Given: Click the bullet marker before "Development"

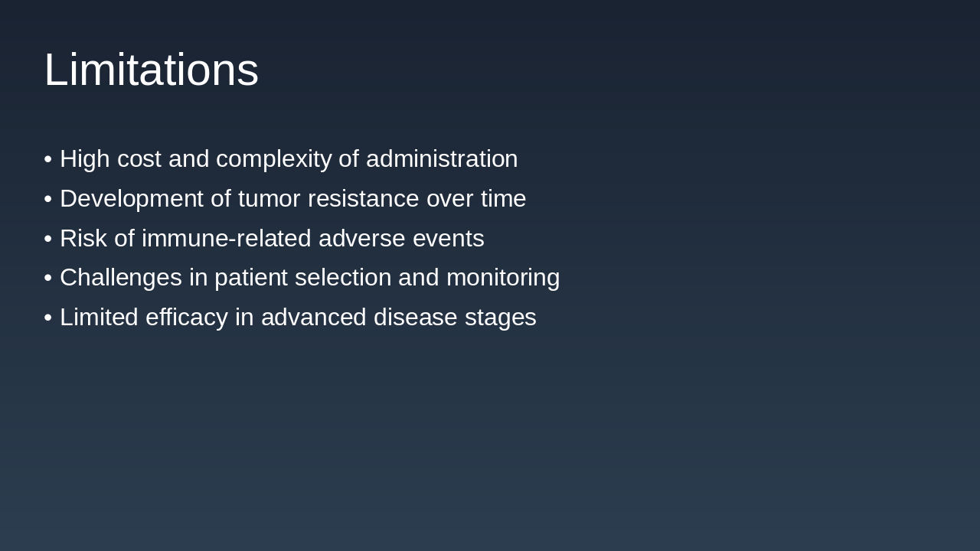Looking at the screenshot, I should point(48,199).
